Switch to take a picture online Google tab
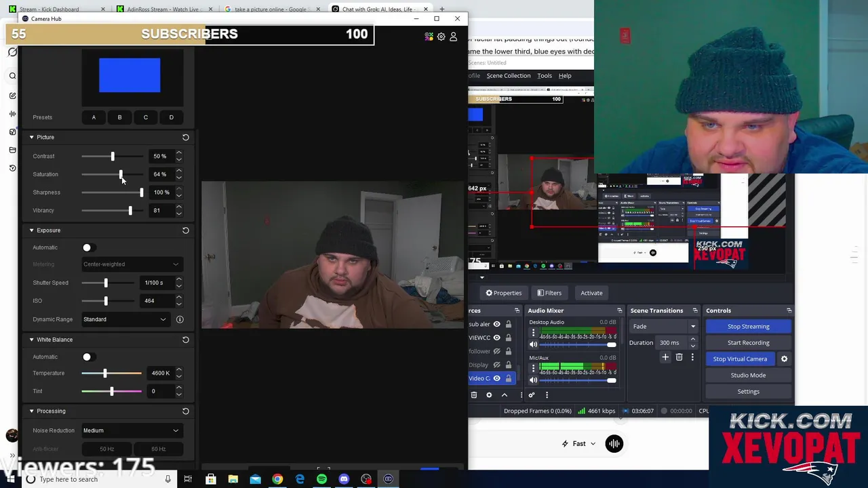Screen dimensions: 868x488 coord(273,9)
